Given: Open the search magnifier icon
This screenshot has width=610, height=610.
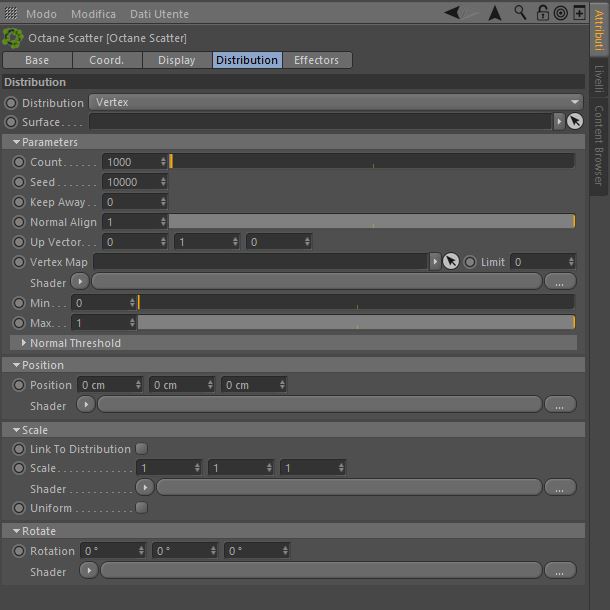Looking at the screenshot, I should point(520,13).
